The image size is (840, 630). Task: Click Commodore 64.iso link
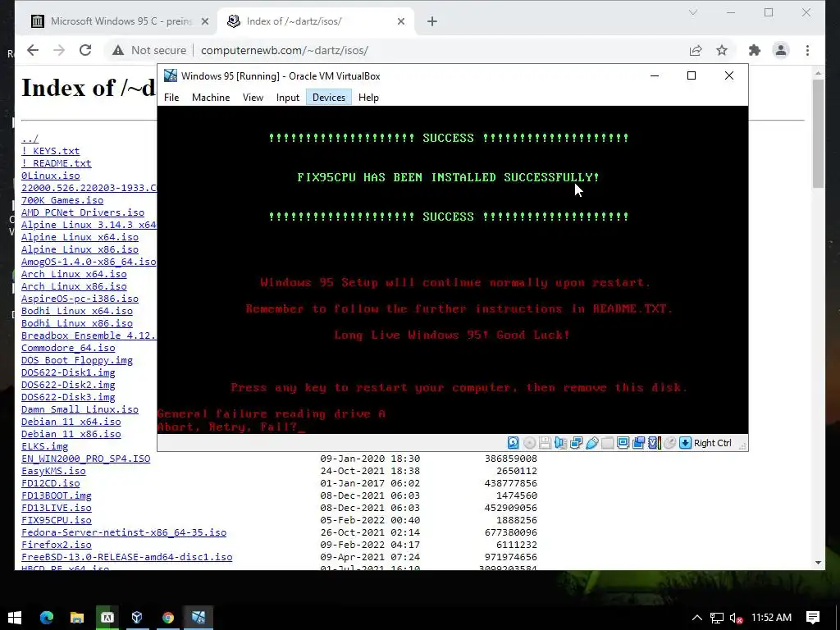click(x=68, y=348)
